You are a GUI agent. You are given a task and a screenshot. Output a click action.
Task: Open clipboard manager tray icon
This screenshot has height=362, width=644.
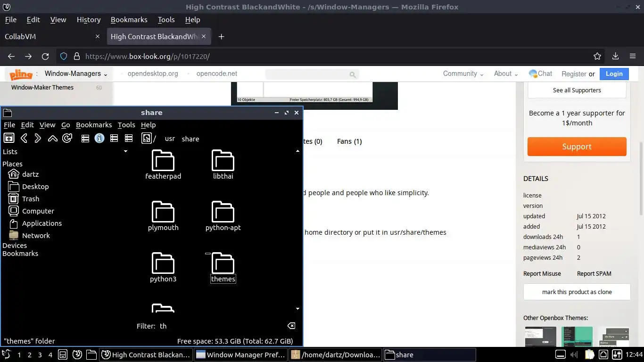pyautogui.click(x=589, y=354)
